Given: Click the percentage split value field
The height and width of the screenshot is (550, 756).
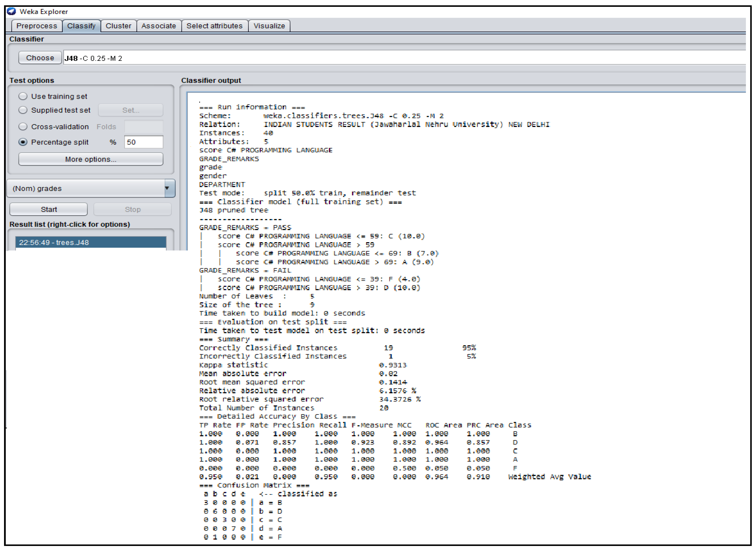Looking at the screenshot, I should click(143, 142).
